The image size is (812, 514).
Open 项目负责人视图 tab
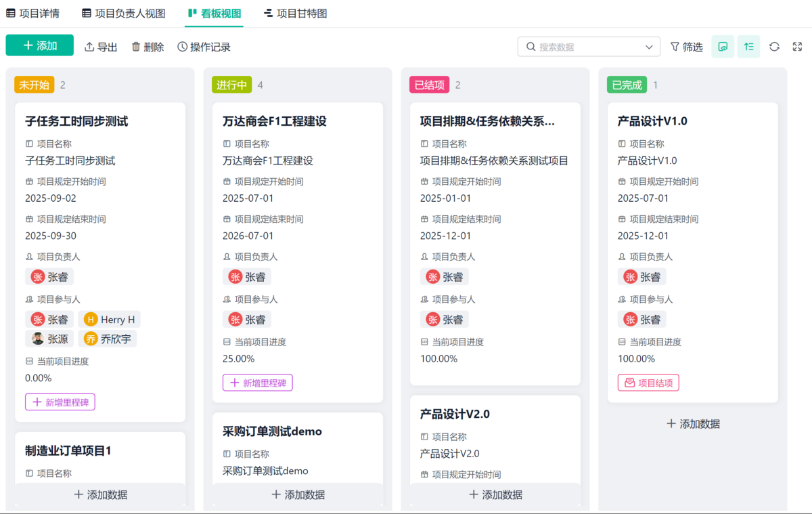[x=123, y=13]
